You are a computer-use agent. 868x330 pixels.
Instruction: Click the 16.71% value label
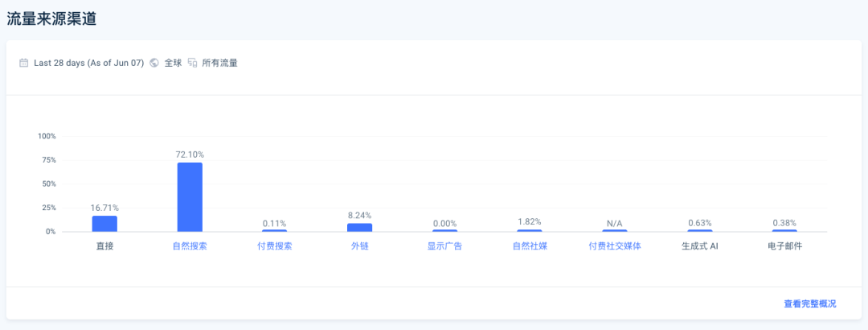click(104, 208)
